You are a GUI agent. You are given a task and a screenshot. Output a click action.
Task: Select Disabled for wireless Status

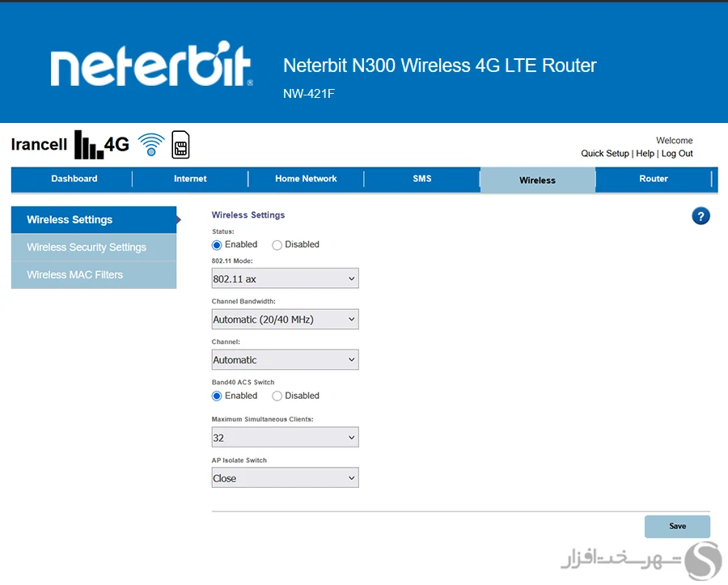point(277,244)
